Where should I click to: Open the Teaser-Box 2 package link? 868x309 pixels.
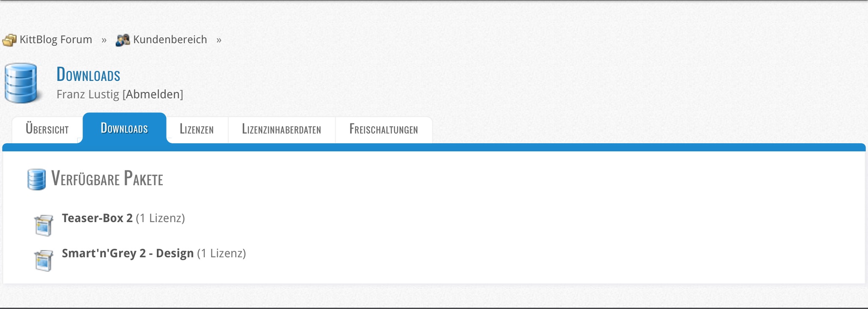coord(97,218)
